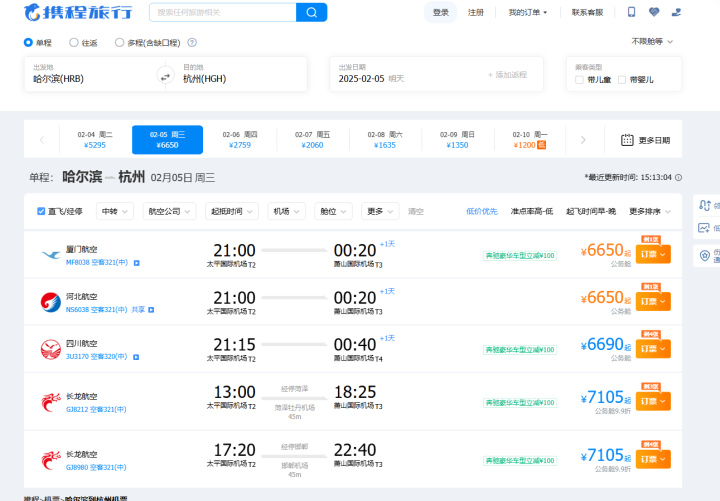Click the heart favorites icon in header
Screen dimensions: 720x501
coord(654,12)
